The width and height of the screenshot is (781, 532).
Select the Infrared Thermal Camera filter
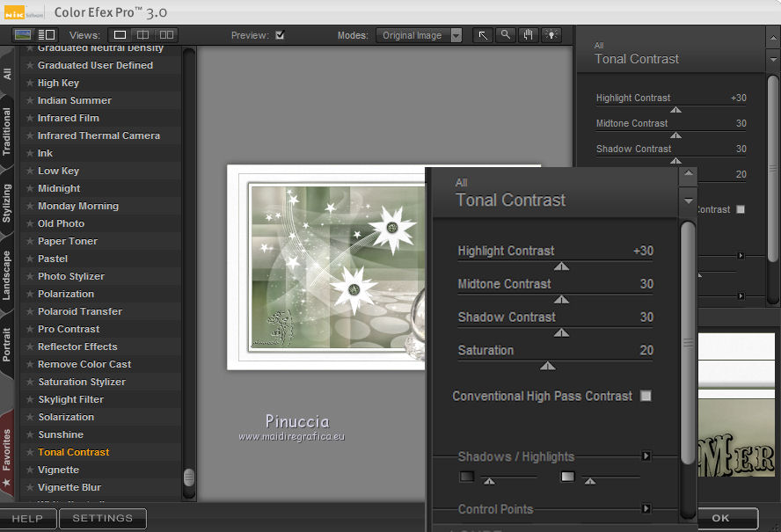(99, 135)
